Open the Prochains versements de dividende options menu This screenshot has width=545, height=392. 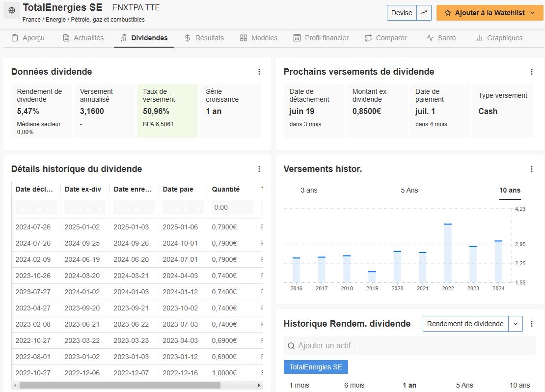click(531, 72)
